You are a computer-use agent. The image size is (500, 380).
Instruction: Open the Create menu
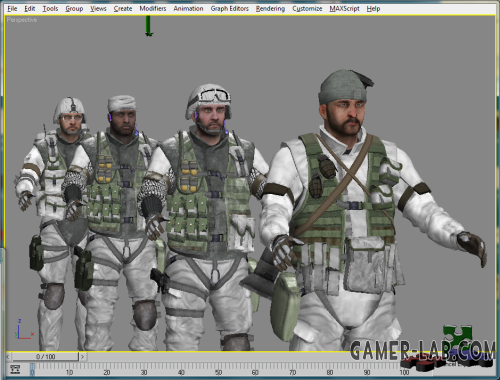click(x=123, y=9)
